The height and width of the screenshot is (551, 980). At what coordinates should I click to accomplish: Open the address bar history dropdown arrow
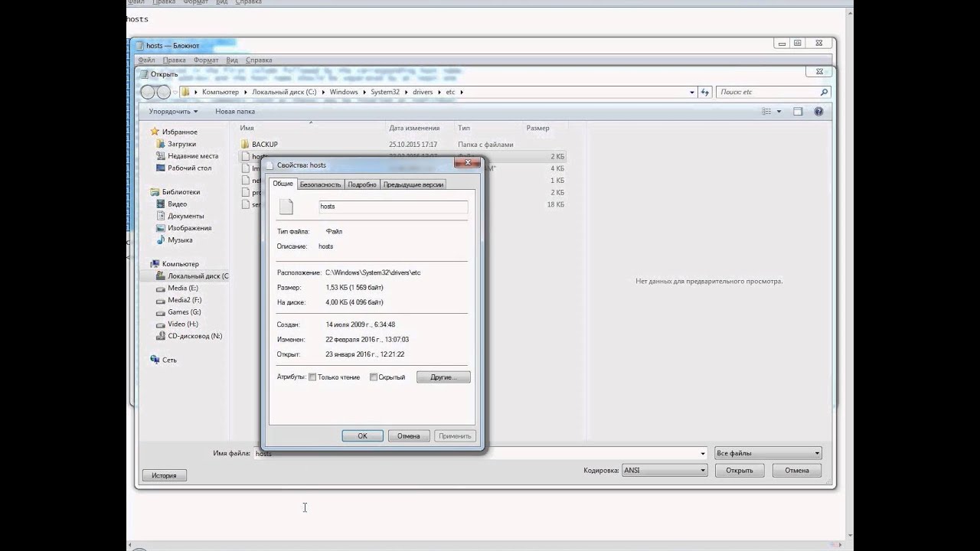point(692,92)
